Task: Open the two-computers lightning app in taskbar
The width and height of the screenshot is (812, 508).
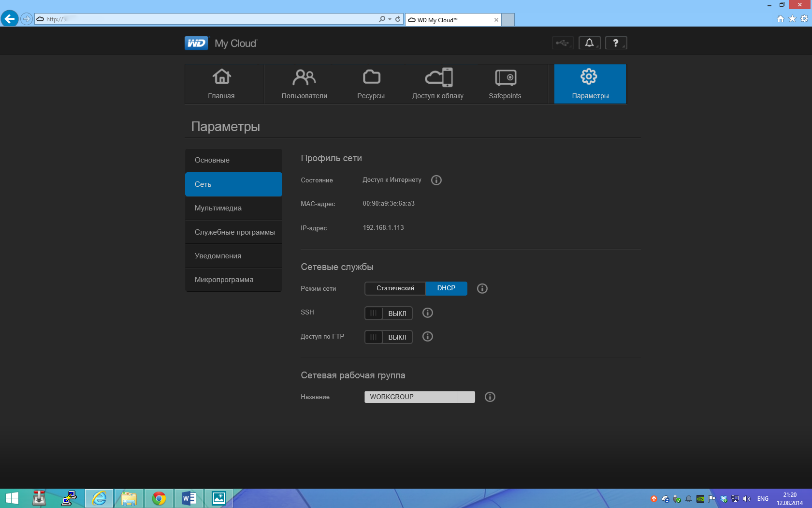Action: pos(69,498)
